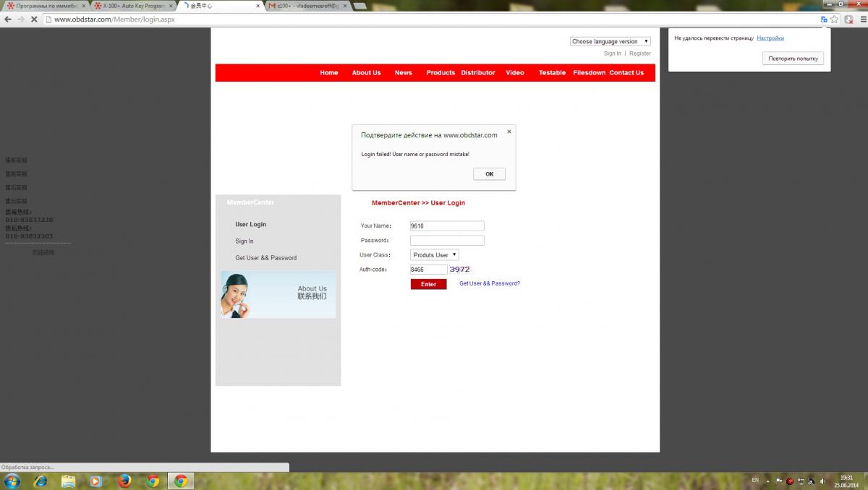Viewport: 868px width, 490px height.
Task: Launch Internet Explorer from the taskbar
Action: pyautogui.click(x=41, y=481)
